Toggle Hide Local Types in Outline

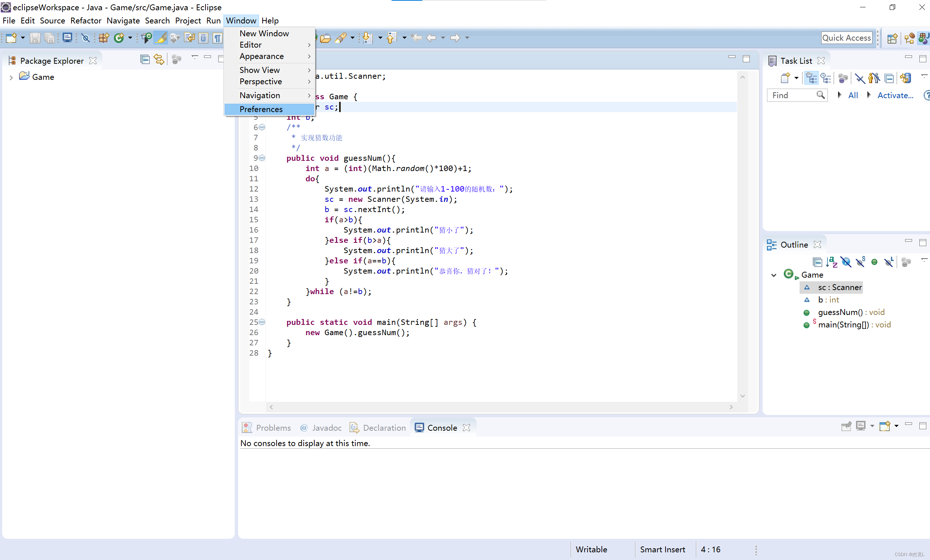click(889, 262)
